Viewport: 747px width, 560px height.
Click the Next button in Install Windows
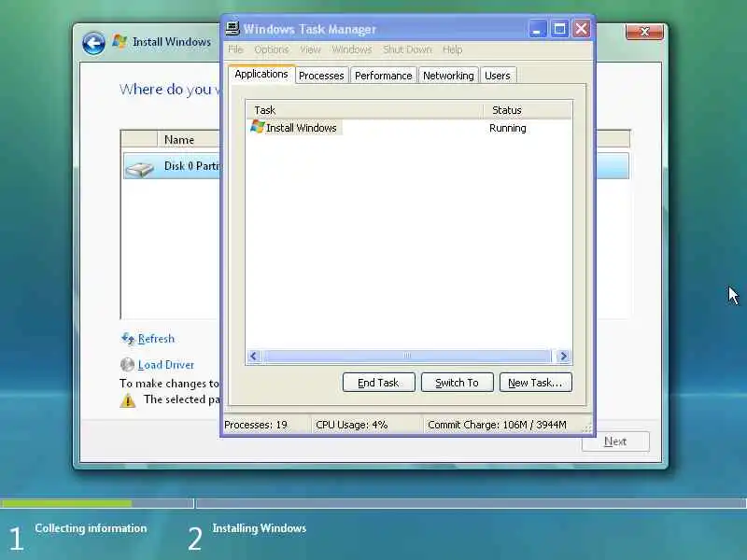pos(615,441)
